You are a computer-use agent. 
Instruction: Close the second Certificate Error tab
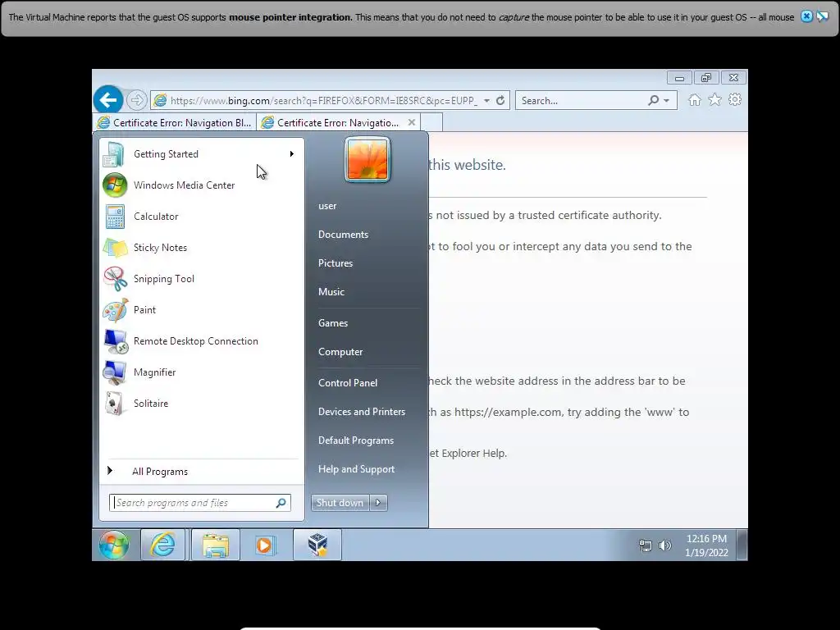coord(412,122)
